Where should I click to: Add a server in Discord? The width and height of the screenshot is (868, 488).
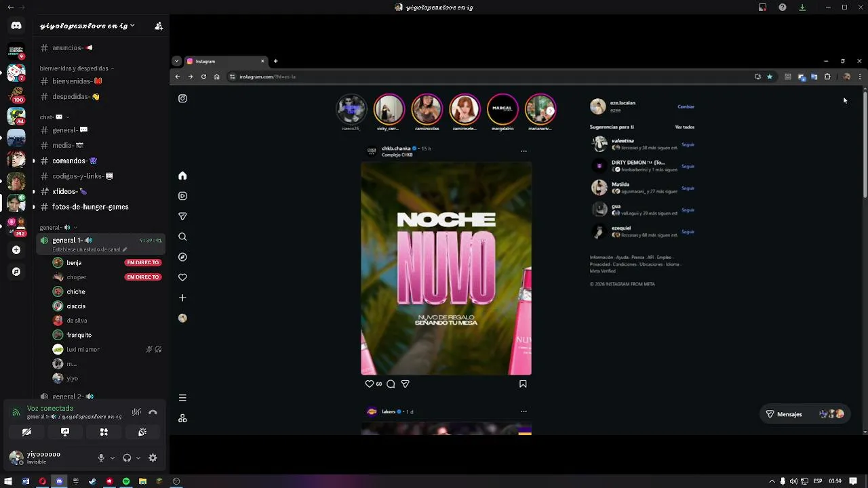16,250
